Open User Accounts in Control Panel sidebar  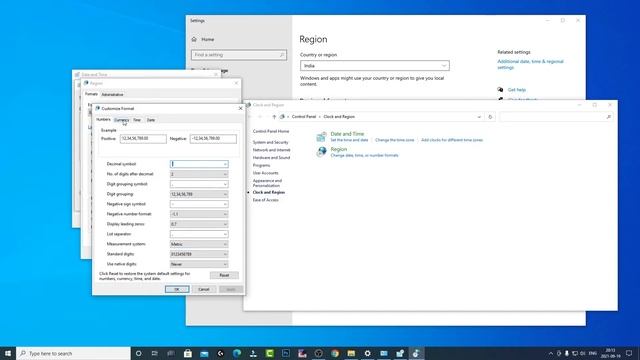(x=265, y=173)
